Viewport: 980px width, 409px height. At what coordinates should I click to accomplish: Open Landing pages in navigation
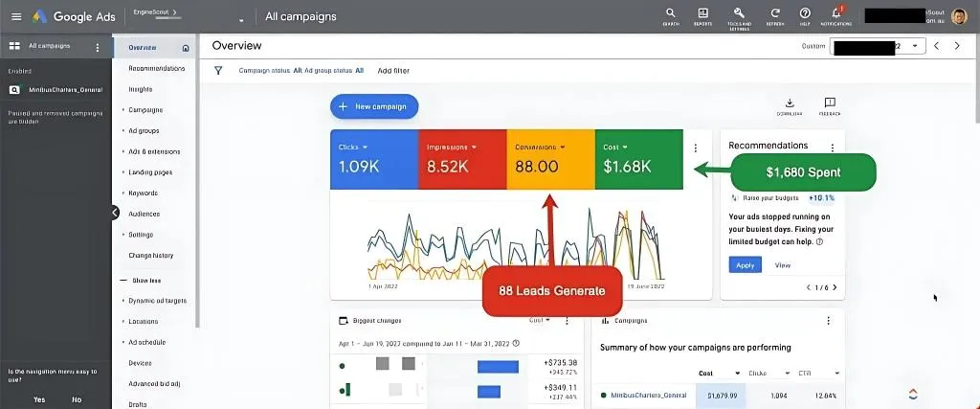tap(150, 172)
